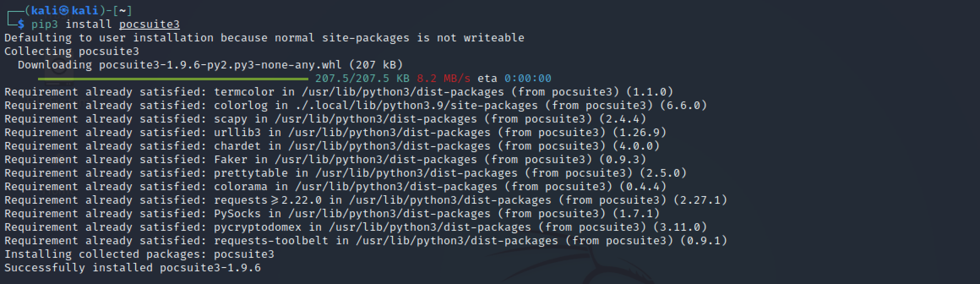Click the Faker package name

coord(230,159)
